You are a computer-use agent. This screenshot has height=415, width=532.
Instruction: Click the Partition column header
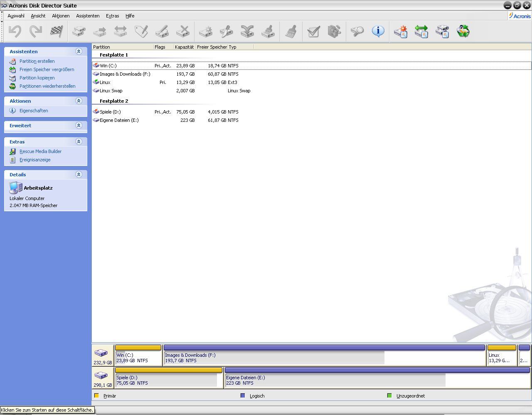[123, 47]
